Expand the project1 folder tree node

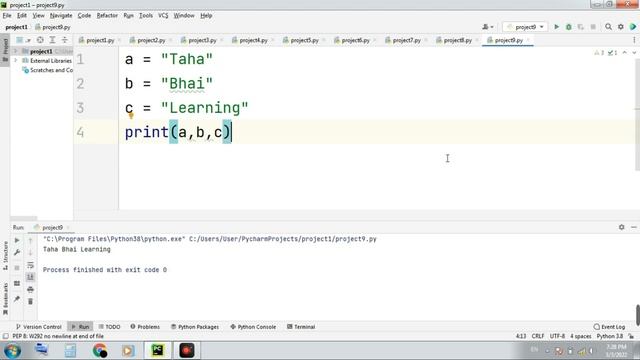click(16, 51)
